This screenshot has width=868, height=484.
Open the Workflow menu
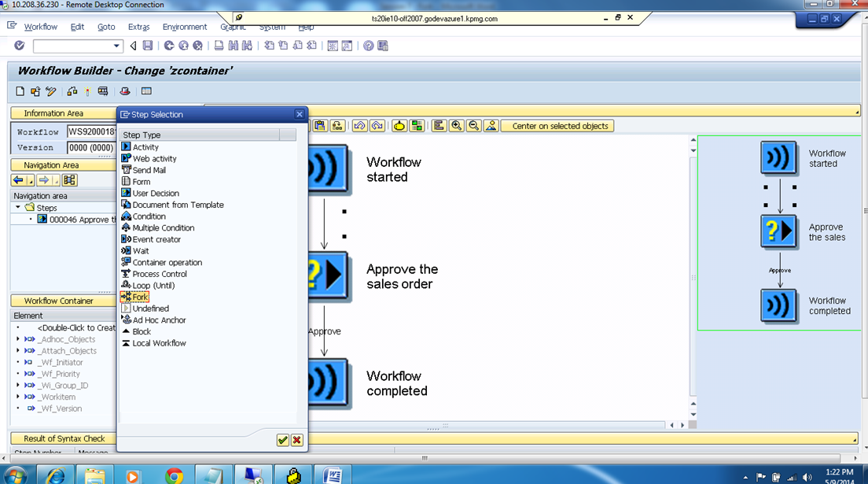pyautogui.click(x=40, y=26)
